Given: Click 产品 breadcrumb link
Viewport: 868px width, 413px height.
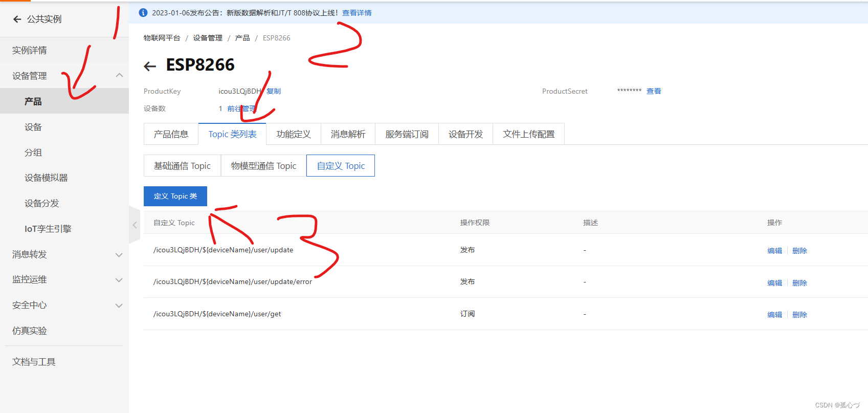Looking at the screenshot, I should point(242,38).
